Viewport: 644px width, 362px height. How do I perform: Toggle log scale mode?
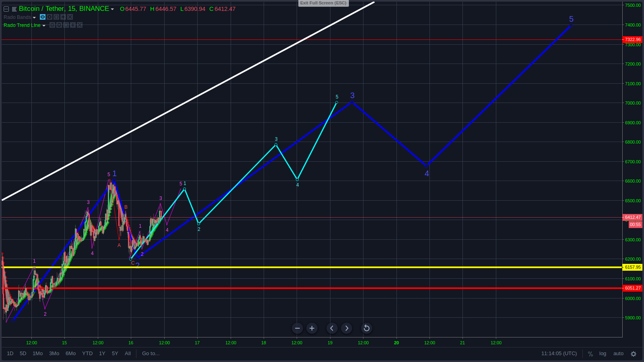[x=603, y=354]
